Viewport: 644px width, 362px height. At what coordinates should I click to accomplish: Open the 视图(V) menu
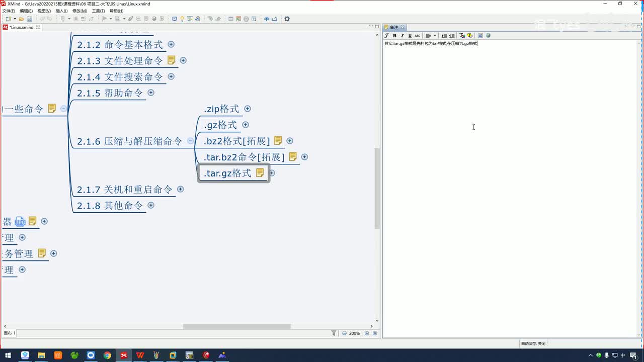(44, 11)
